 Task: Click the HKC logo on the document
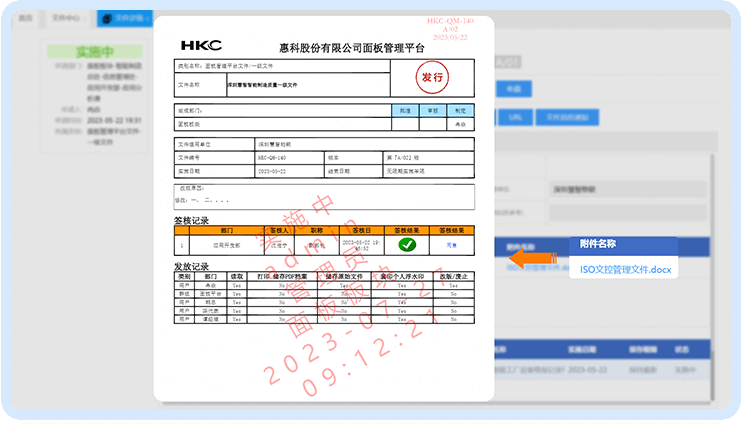(x=201, y=45)
